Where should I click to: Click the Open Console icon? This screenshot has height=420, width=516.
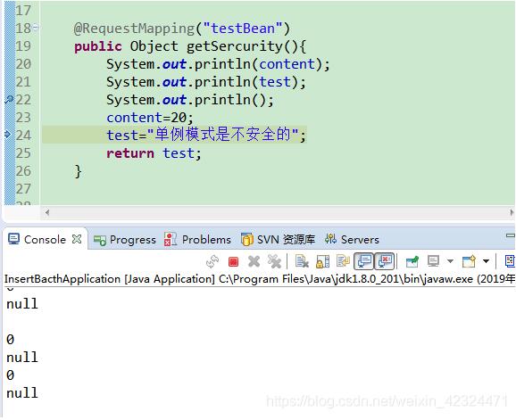(x=469, y=261)
